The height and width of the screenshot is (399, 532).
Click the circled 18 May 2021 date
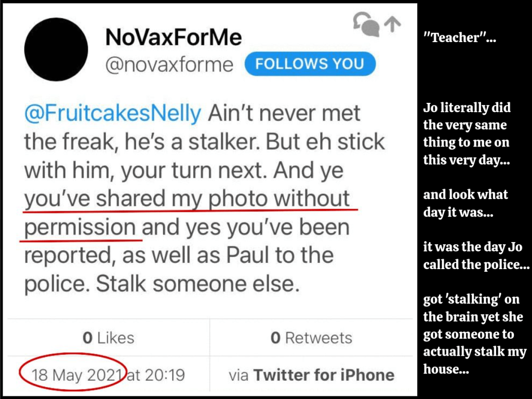coord(77,375)
